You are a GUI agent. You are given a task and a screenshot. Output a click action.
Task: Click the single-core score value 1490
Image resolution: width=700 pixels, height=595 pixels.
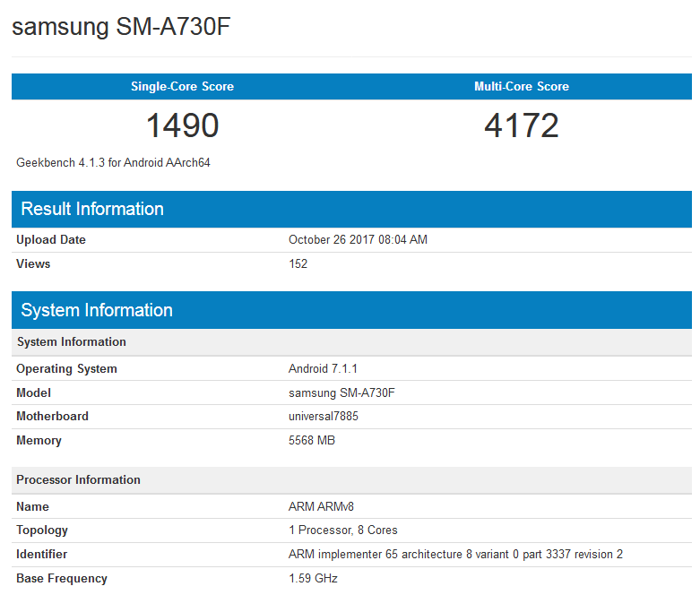182,125
